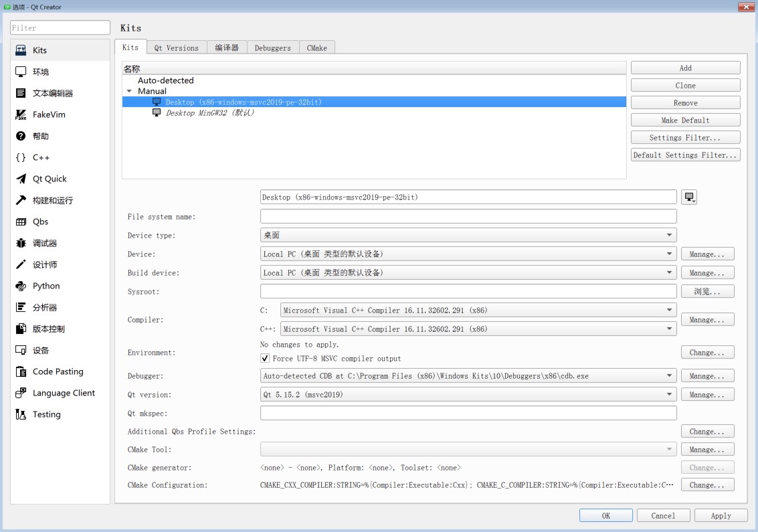Click the kit icon chooser button beside name field
The height and width of the screenshot is (532, 758).
[689, 197]
